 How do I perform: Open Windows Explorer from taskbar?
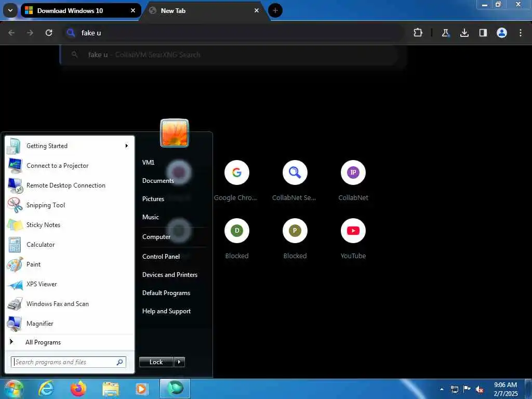point(111,389)
